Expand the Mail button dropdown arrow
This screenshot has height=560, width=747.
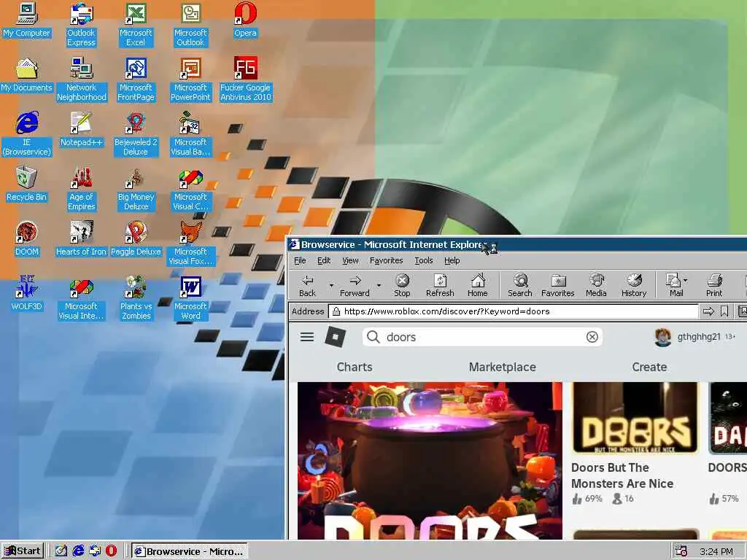pos(686,281)
